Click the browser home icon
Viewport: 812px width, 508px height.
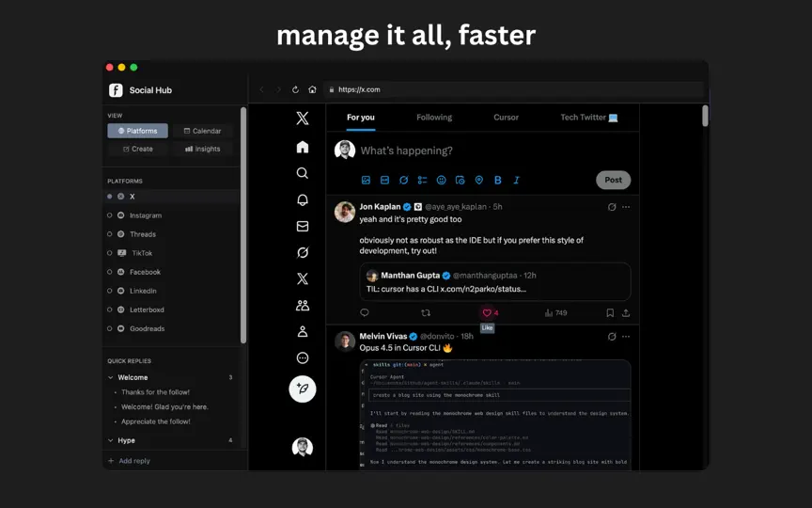click(x=312, y=89)
